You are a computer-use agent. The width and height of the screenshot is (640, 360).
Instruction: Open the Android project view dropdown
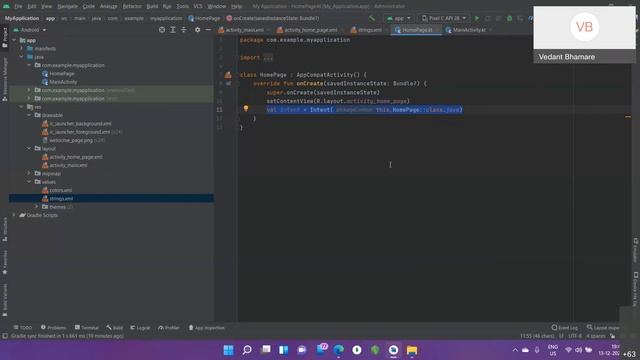click(30, 30)
